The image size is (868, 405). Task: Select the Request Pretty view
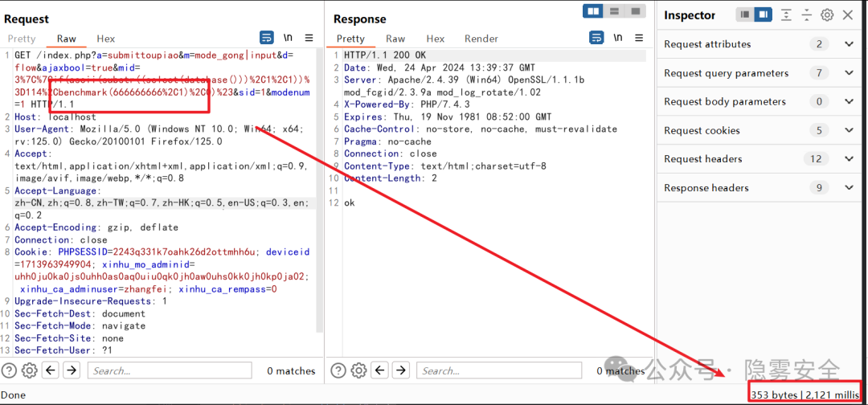tap(22, 39)
